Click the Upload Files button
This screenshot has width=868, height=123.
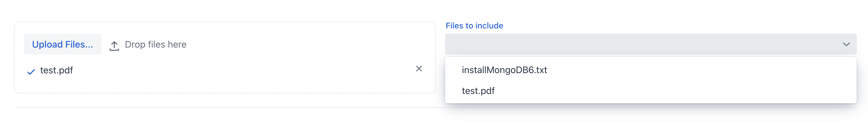[x=62, y=44]
